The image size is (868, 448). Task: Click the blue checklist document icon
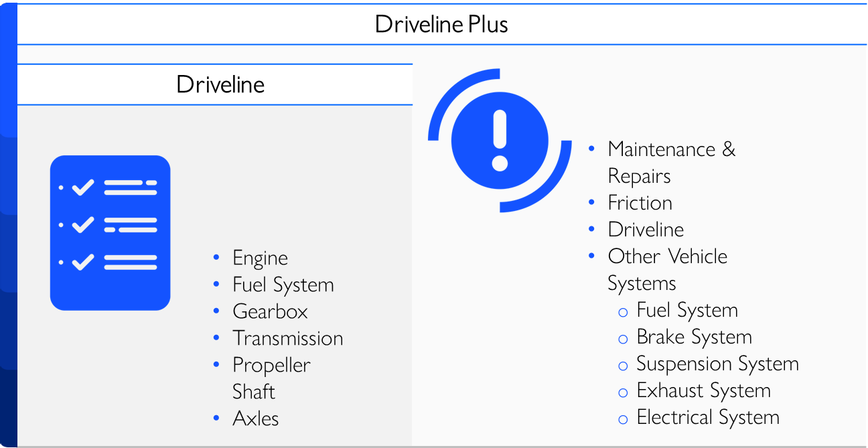click(111, 233)
